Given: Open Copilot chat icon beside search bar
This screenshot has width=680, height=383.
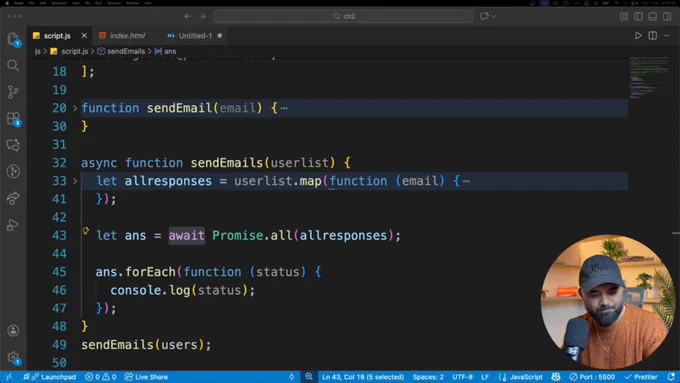Looking at the screenshot, I should click(x=484, y=16).
